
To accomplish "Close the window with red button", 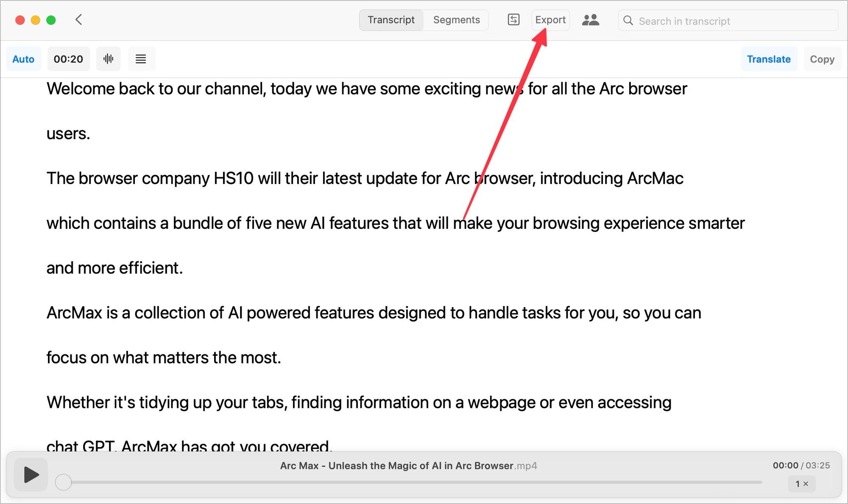I will coord(20,20).
